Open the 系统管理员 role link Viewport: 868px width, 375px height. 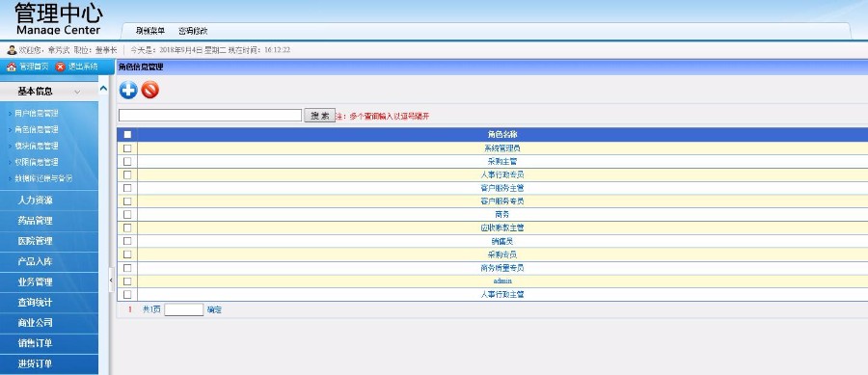[x=502, y=148]
